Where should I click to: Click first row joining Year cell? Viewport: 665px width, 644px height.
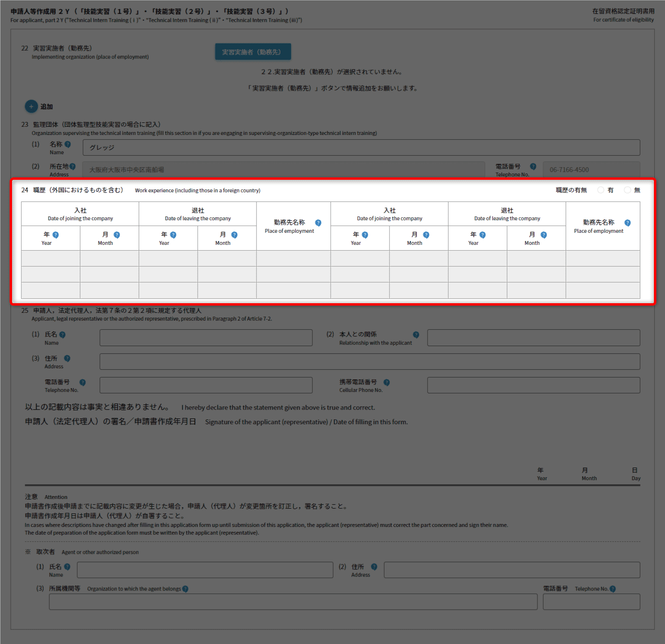51,258
